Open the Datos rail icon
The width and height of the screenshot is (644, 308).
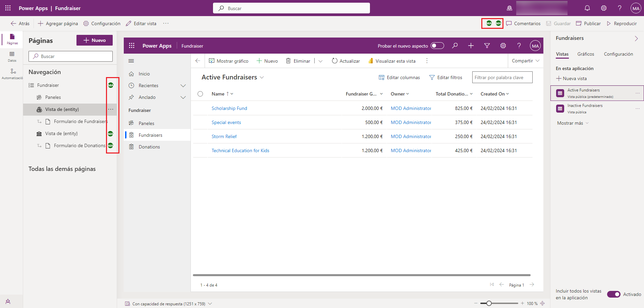point(12,57)
